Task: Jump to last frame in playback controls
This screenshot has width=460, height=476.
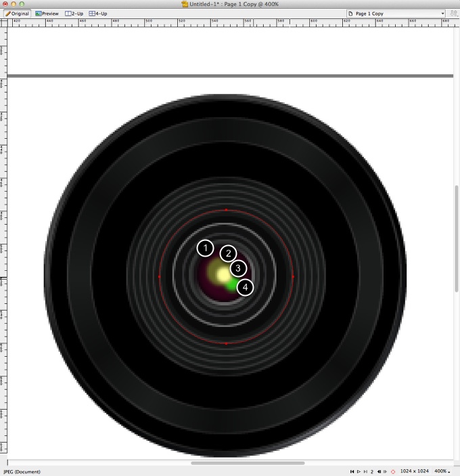Action: (365, 471)
